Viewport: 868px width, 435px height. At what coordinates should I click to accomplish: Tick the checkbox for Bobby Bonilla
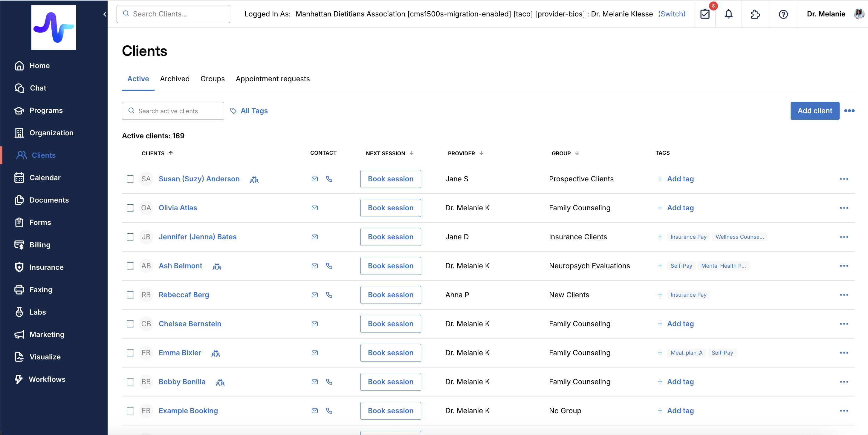[x=130, y=382]
